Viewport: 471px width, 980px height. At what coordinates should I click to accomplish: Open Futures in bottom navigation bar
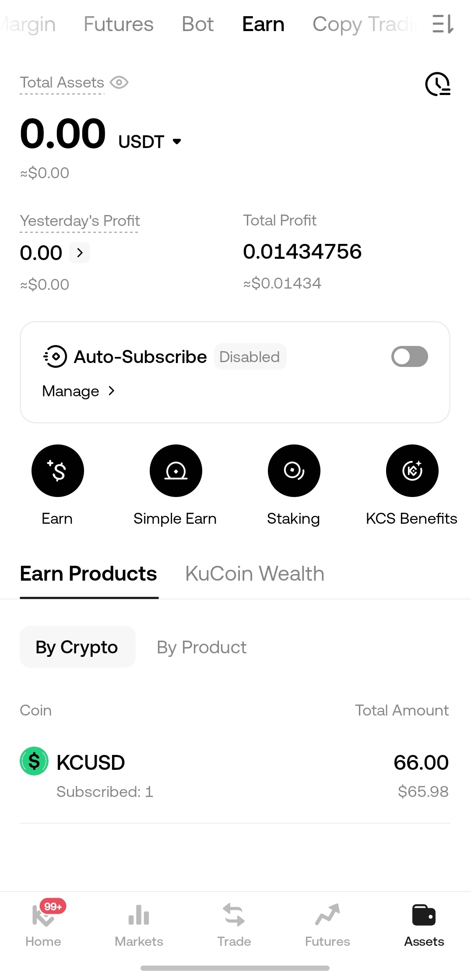click(x=327, y=923)
